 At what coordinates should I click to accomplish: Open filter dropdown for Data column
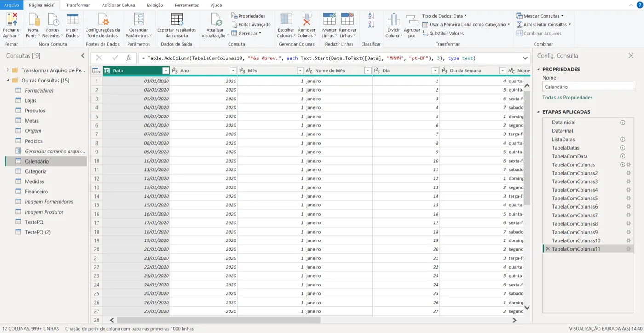pos(166,70)
